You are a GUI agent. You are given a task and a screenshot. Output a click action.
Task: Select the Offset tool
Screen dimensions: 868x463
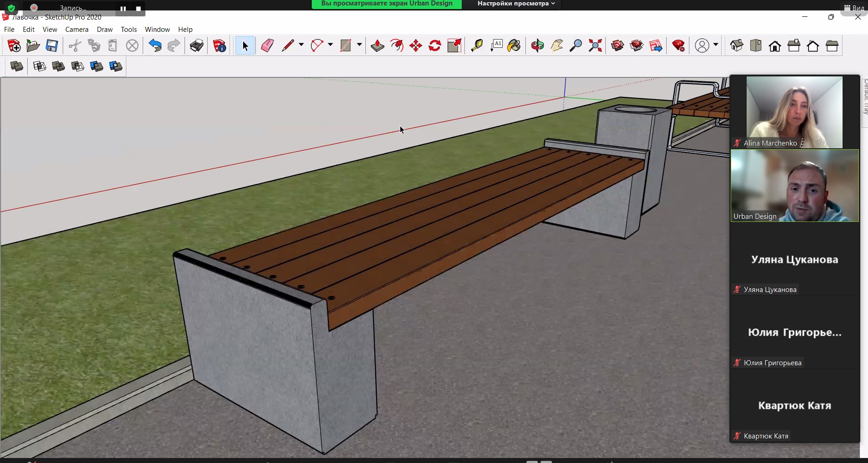click(x=397, y=45)
